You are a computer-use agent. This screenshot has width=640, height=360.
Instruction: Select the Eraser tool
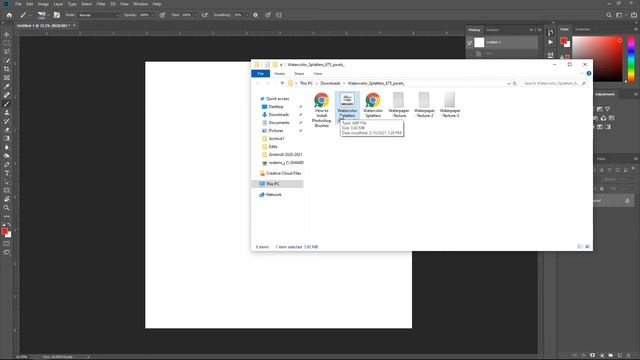(7, 130)
